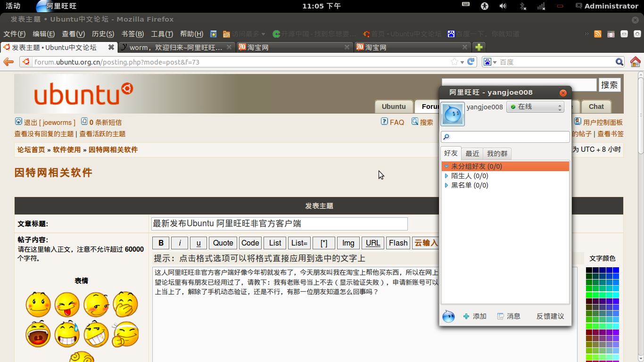Open 反馈建议 in AliWangwang
Screen dimensions: 644x362
pyautogui.click(x=550, y=316)
